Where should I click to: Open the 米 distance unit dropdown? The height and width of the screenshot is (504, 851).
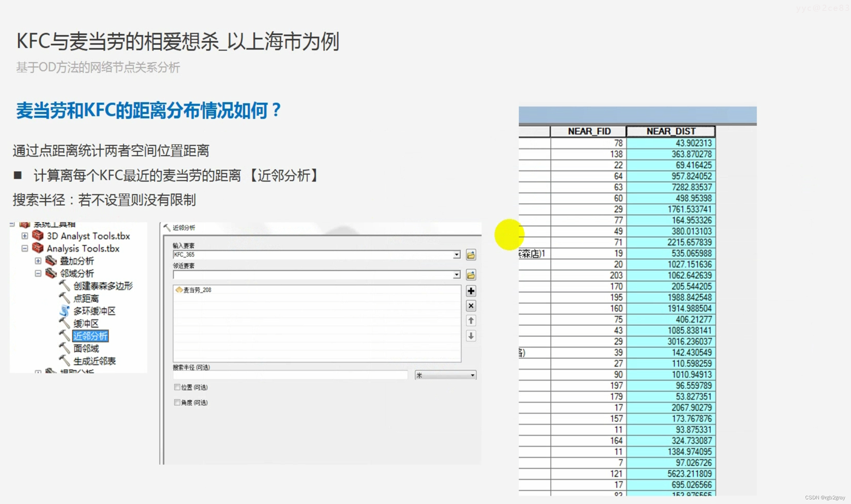[472, 375]
